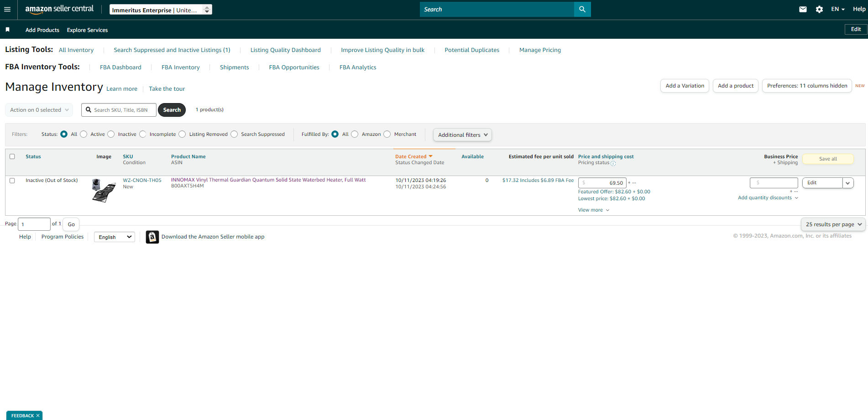Click the Amazon Seller Central logo
Viewport: 868px width, 420px height.
[x=59, y=9]
